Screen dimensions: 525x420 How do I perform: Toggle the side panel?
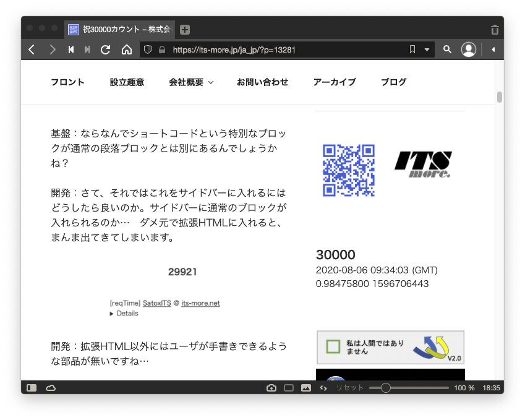32,388
